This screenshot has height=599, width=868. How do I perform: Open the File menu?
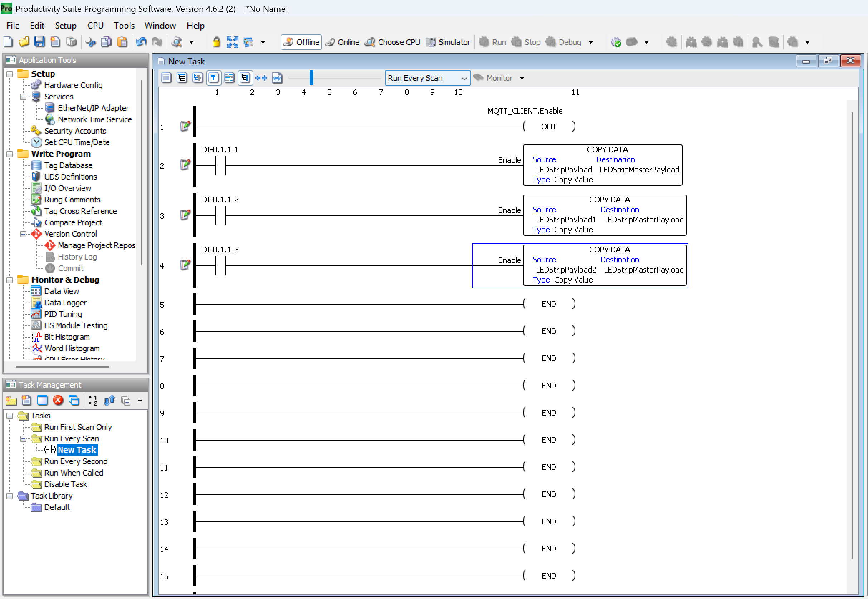point(13,25)
